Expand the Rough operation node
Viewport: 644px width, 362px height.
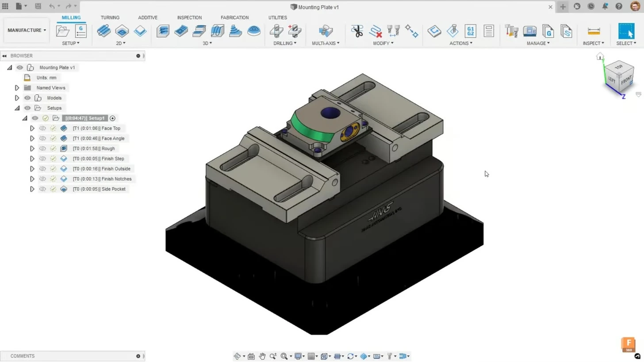(32, 149)
